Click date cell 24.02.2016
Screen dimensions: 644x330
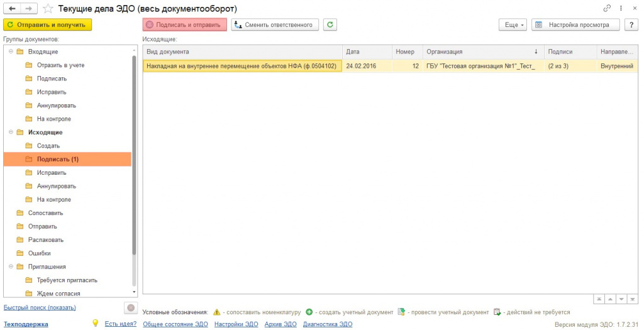(367, 65)
